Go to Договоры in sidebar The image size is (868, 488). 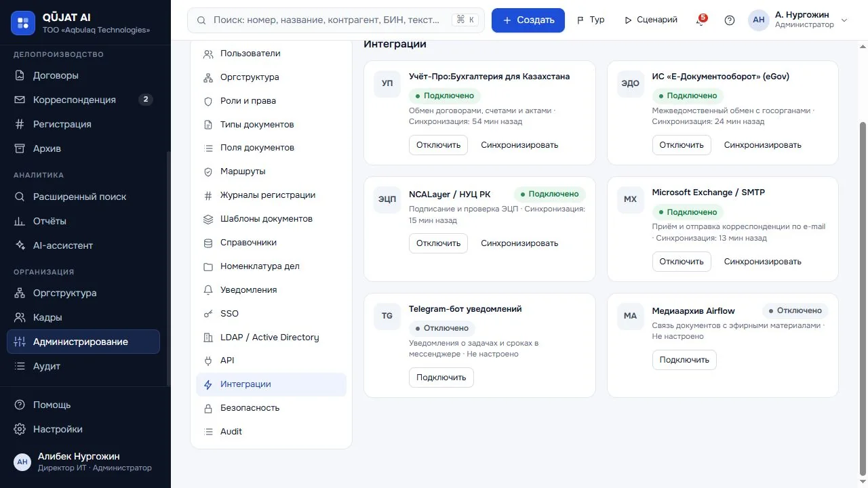coord(83,75)
